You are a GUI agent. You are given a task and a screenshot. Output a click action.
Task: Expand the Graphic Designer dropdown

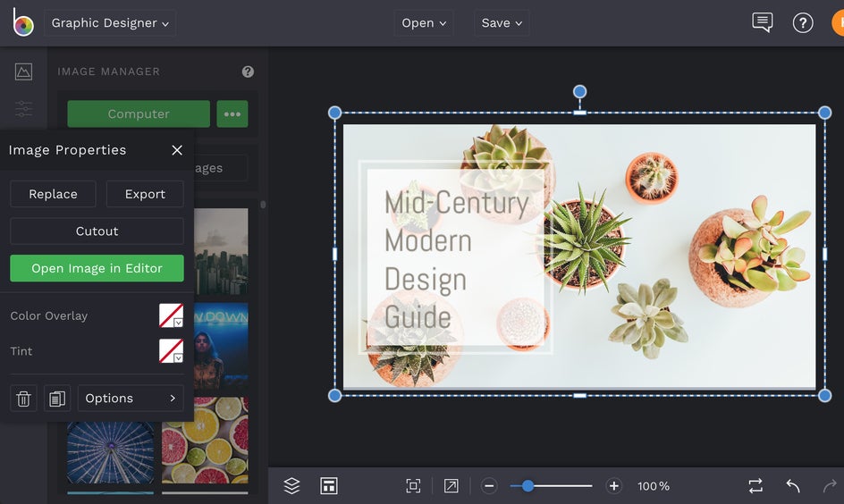pos(110,23)
